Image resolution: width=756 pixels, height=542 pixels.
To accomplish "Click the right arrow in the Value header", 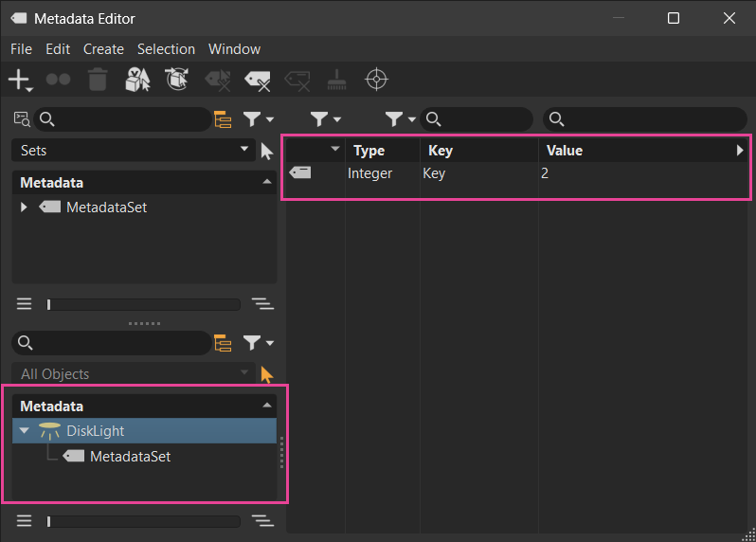I will click(x=740, y=150).
